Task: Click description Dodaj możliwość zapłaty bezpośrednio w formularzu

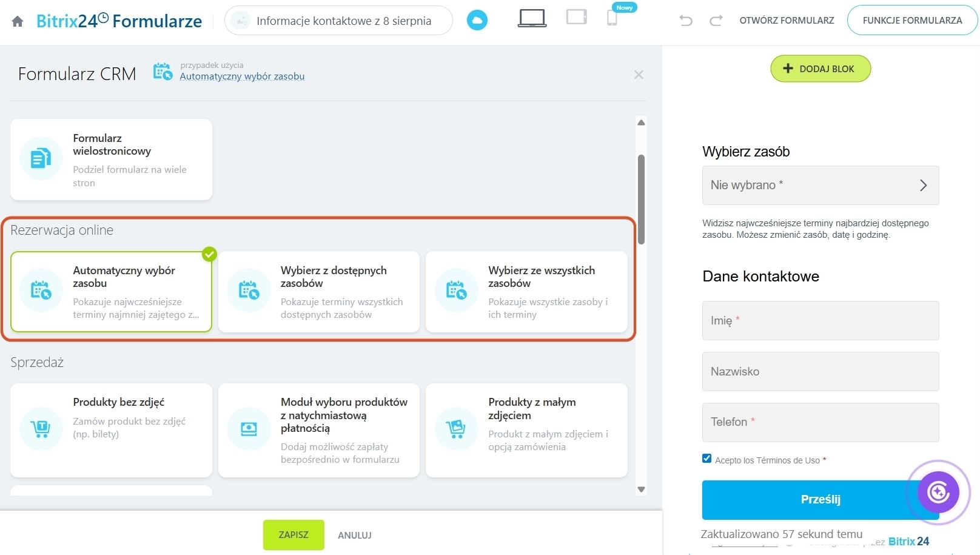Action: pos(340,453)
